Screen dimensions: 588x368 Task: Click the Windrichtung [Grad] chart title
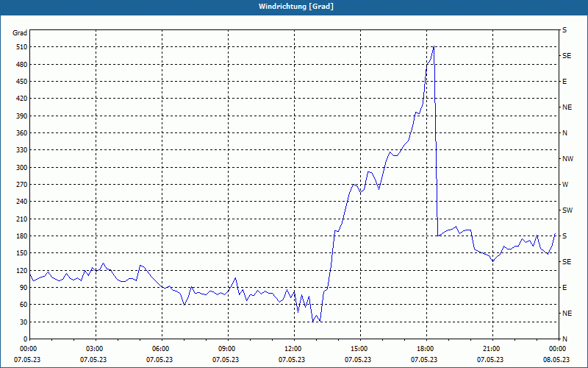(296, 7)
